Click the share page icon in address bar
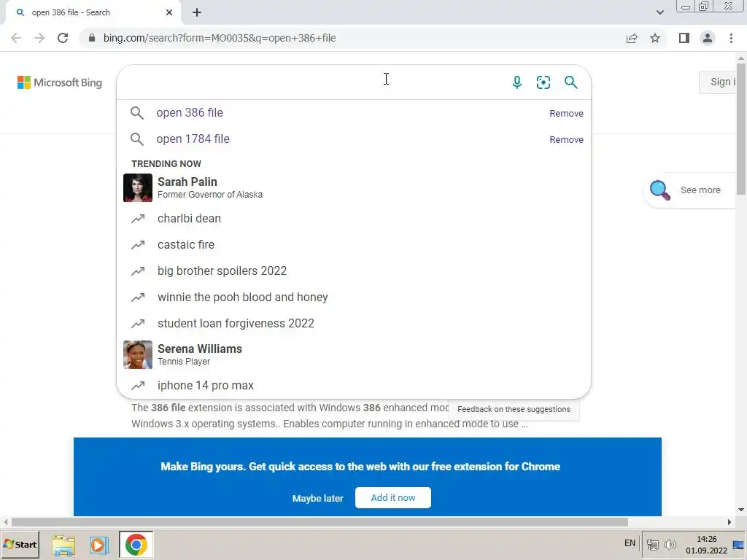Screen dimensions: 747x560 (x=632, y=38)
